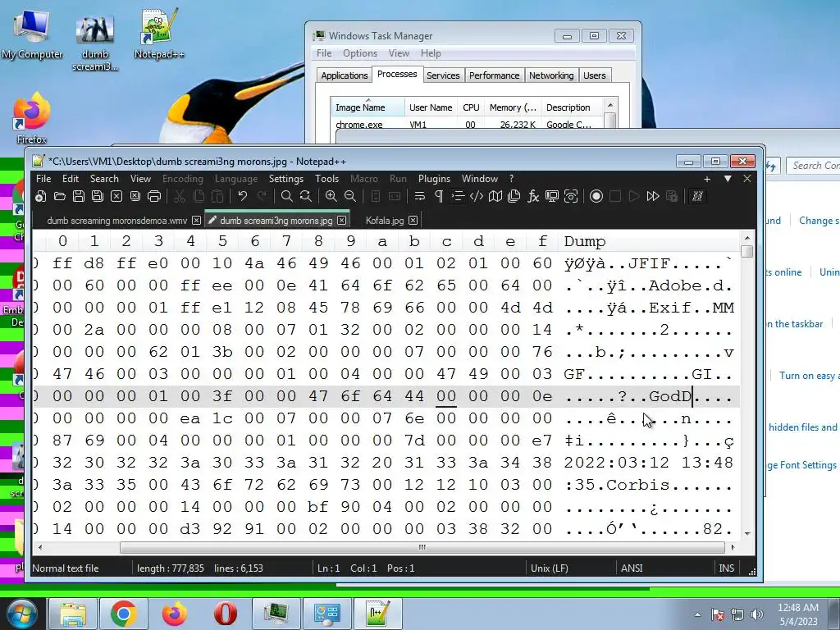Screen dimensions: 840x630
Task: Switch to dumb screaming moronsdemoa.wmv tab
Action: (x=116, y=221)
